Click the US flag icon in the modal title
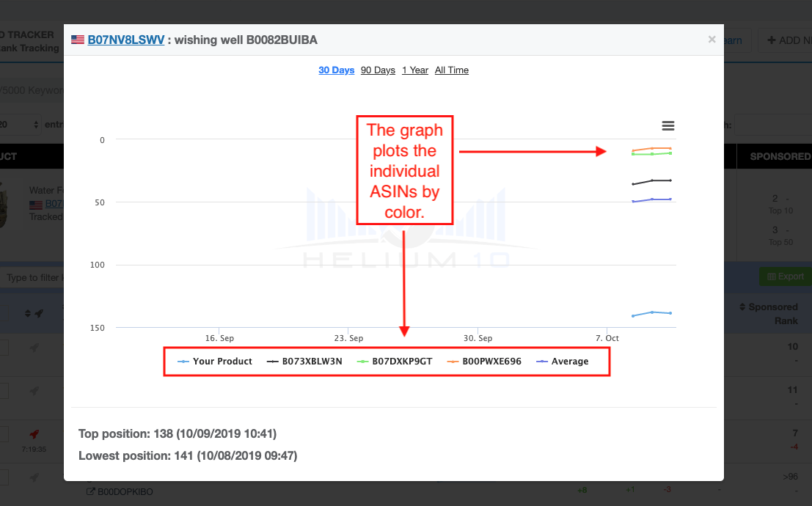812x506 pixels. coord(77,40)
